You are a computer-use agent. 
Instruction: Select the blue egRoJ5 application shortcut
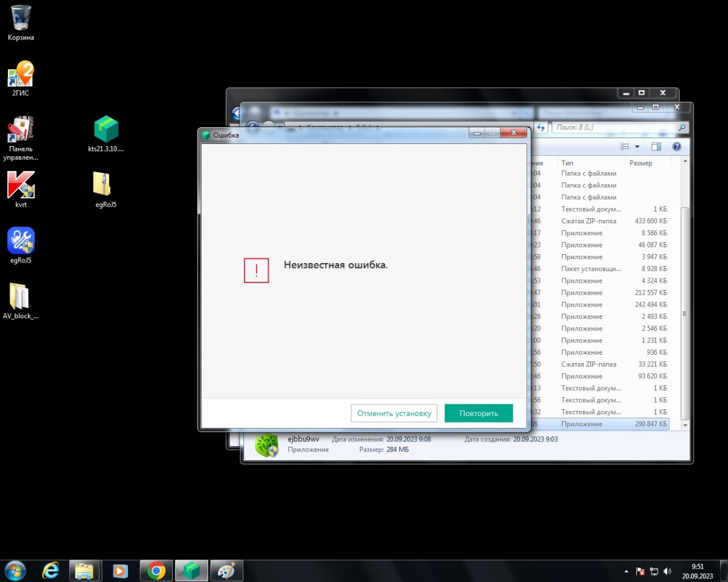(21, 246)
